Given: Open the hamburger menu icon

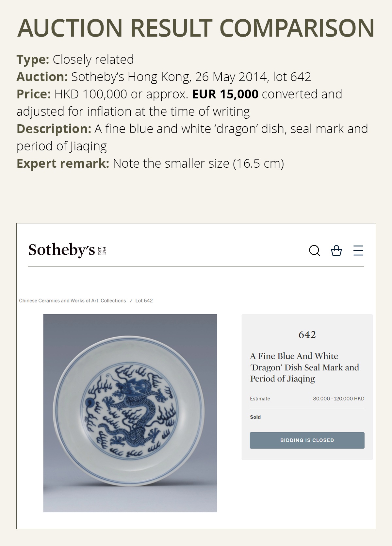Looking at the screenshot, I should coord(358,251).
